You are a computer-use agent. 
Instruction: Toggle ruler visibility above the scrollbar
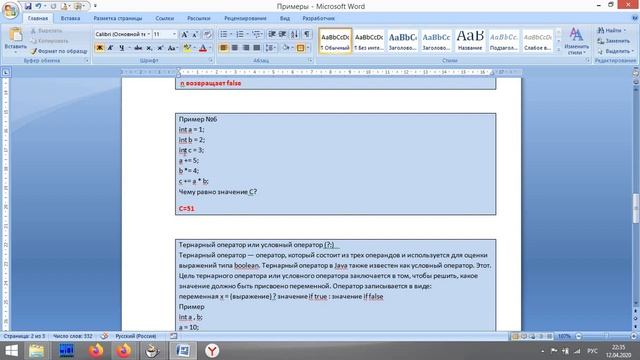(x=636, y=73)
